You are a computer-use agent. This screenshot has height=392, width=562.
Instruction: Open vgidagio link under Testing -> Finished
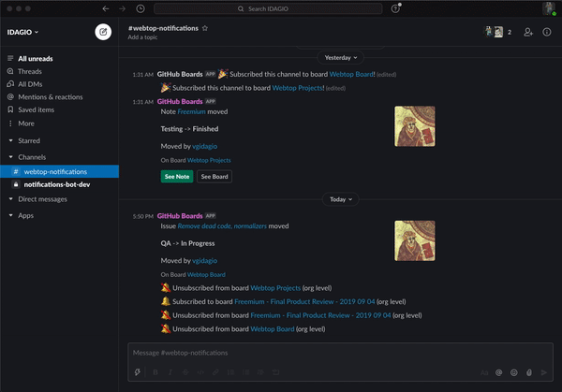204,147
